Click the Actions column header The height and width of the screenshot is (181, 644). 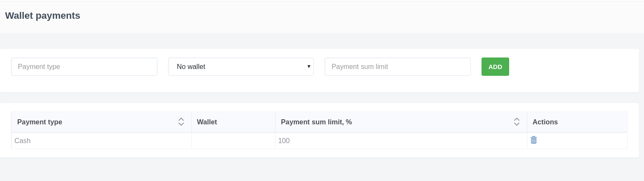(x=545, y=122)
